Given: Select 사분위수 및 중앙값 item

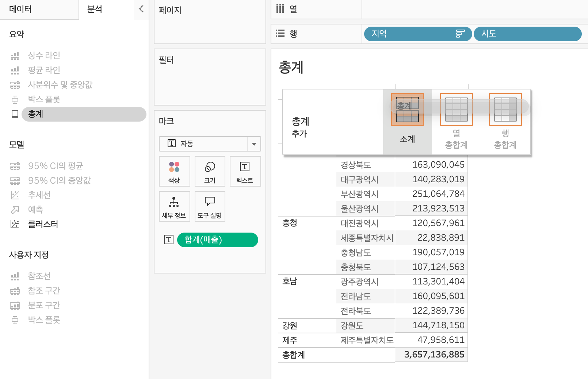Looking at the screenshot, I should point(60,85).
